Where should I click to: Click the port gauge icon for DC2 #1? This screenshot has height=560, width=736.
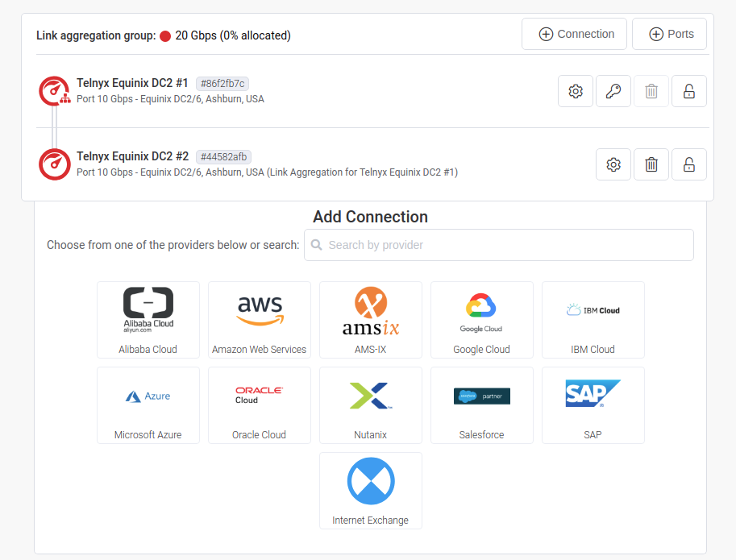coord(55,91)
